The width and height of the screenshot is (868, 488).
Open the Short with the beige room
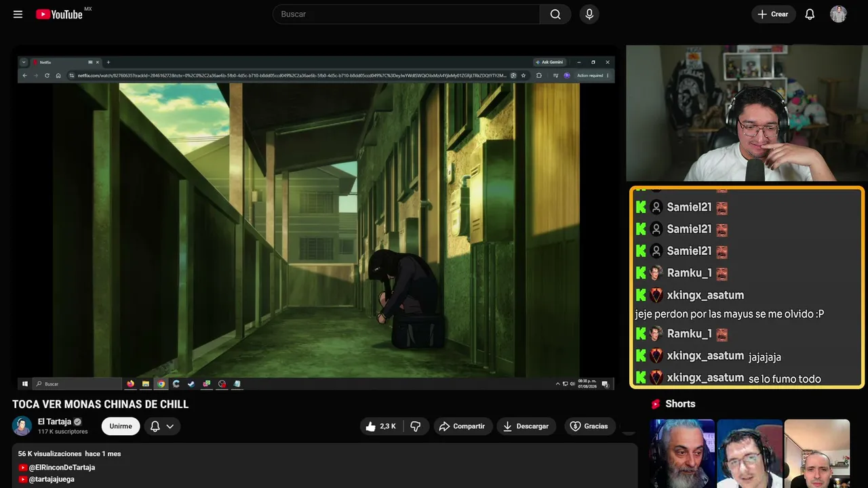tap(817, 453)
